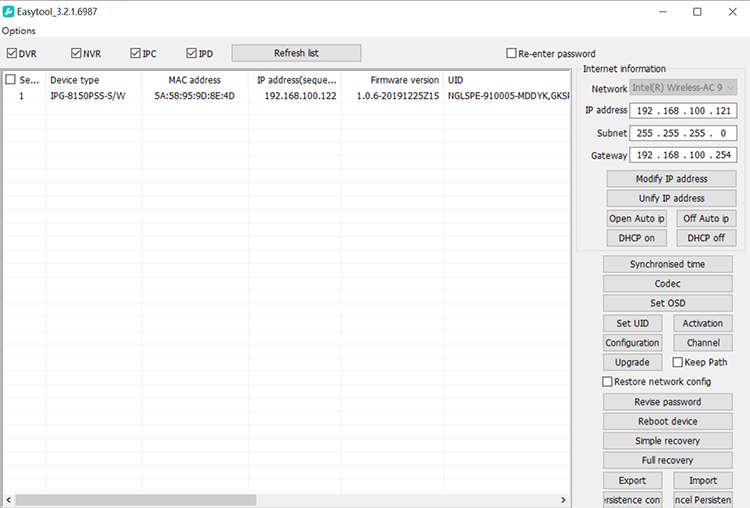750x508 pixels.
Task: Enable Restore network config checkbox
Action: pyautogui.click(x=607, y=382)
